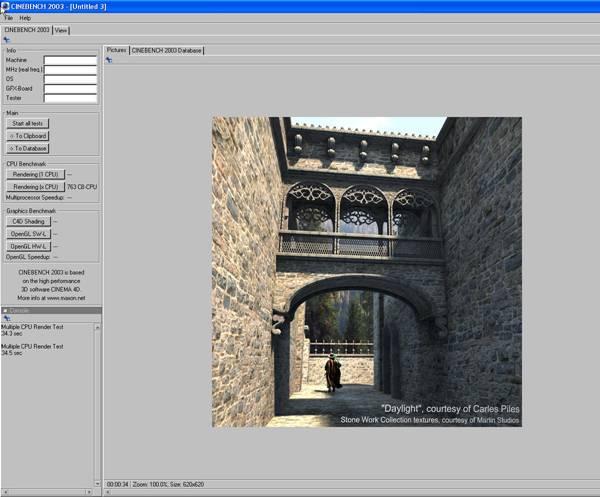Click the Console scrollbar down arrow
The width and height of the screenshot is (600, 497).
(x=97, y=484)
